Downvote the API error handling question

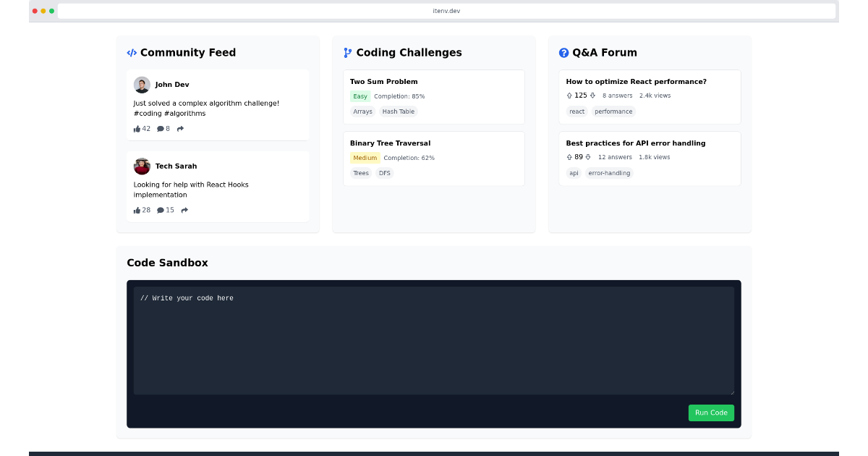pos(587,156)
